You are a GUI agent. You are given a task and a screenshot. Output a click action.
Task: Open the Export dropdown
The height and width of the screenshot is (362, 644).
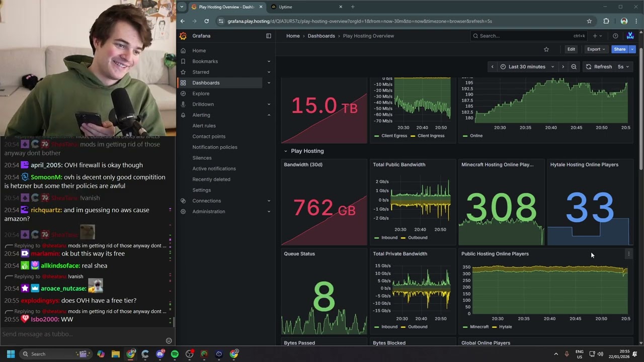[x=596, y=49]
